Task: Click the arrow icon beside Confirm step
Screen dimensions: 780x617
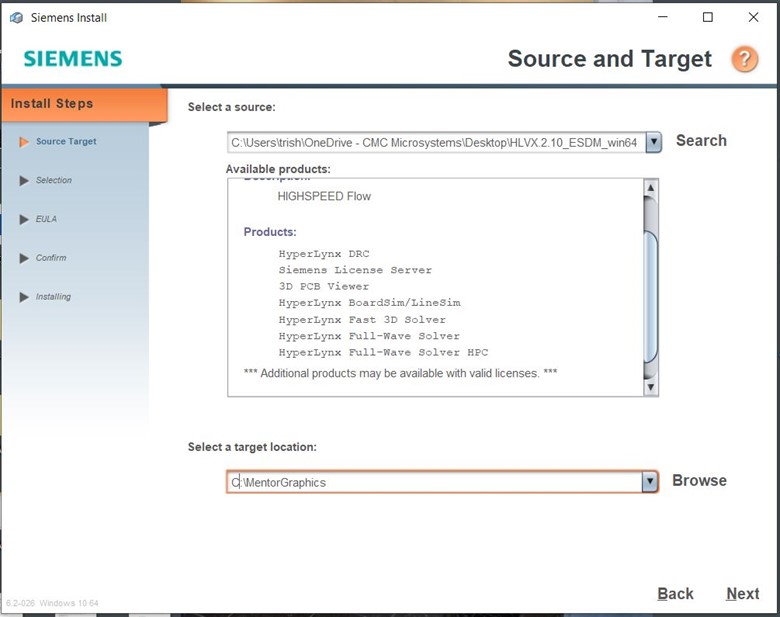Action: pos(23,258)
